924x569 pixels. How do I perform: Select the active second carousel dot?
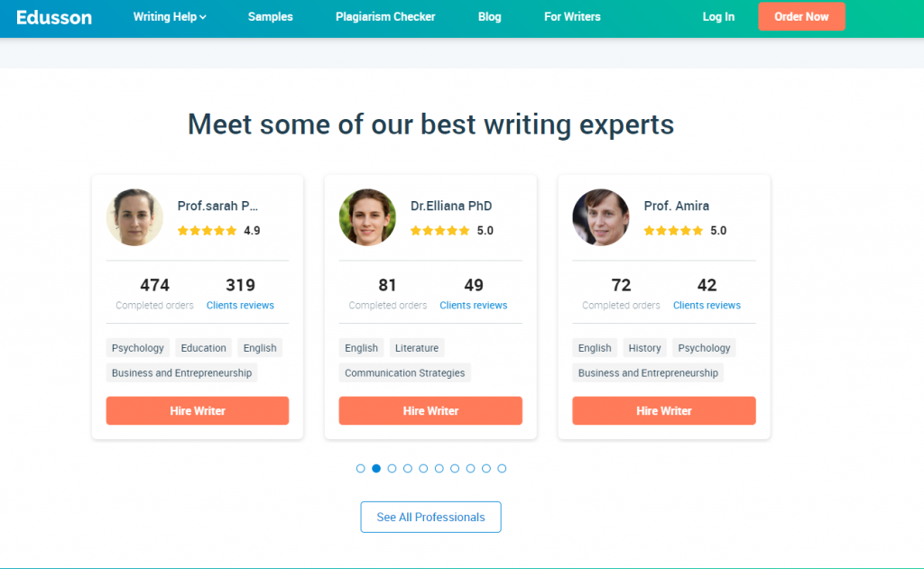[376, 468]
